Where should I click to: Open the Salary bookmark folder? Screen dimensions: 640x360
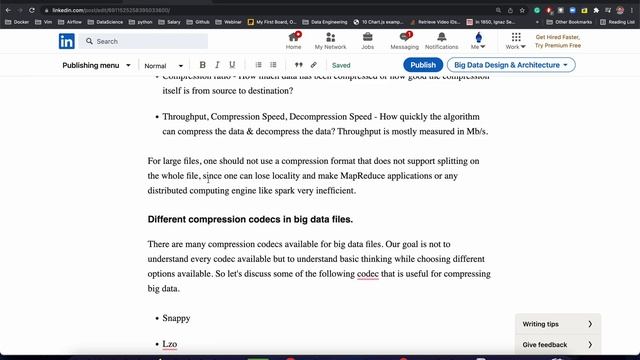169,22
